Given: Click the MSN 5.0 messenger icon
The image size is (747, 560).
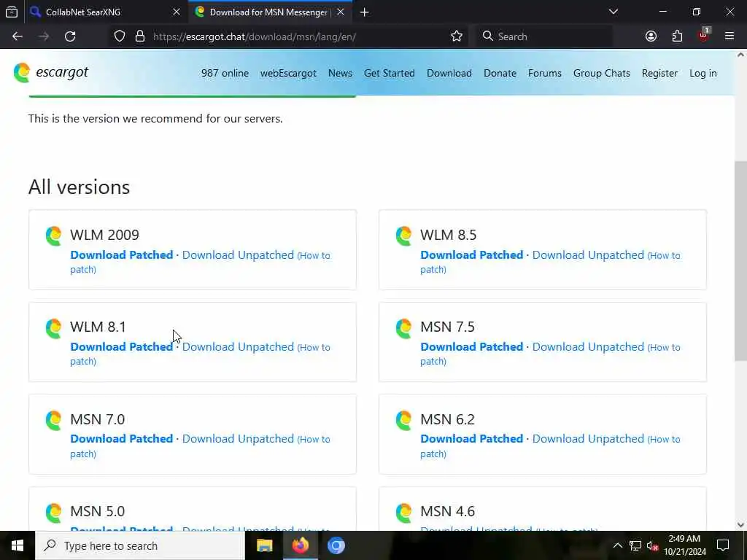Looking at the screenshot, I should 54,512.
